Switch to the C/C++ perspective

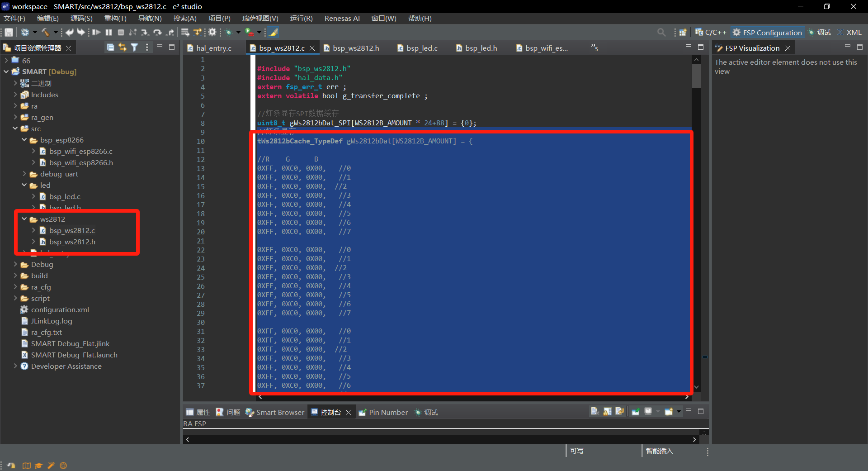[711, 33]
